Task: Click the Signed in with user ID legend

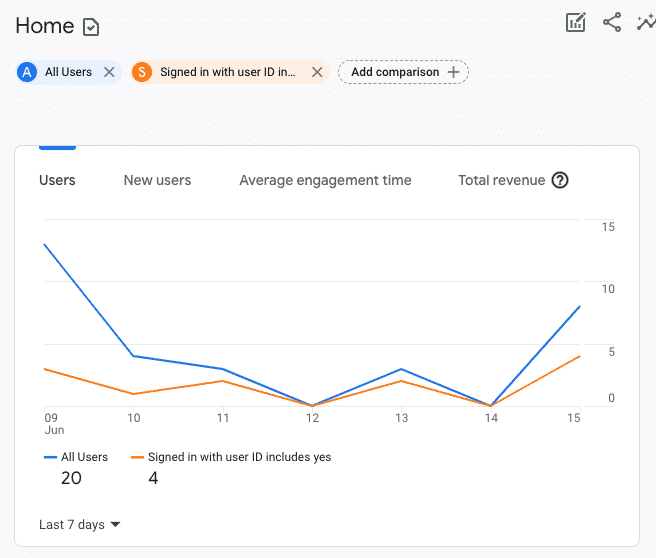Action: pyautogui.click(x=232, y=457)
